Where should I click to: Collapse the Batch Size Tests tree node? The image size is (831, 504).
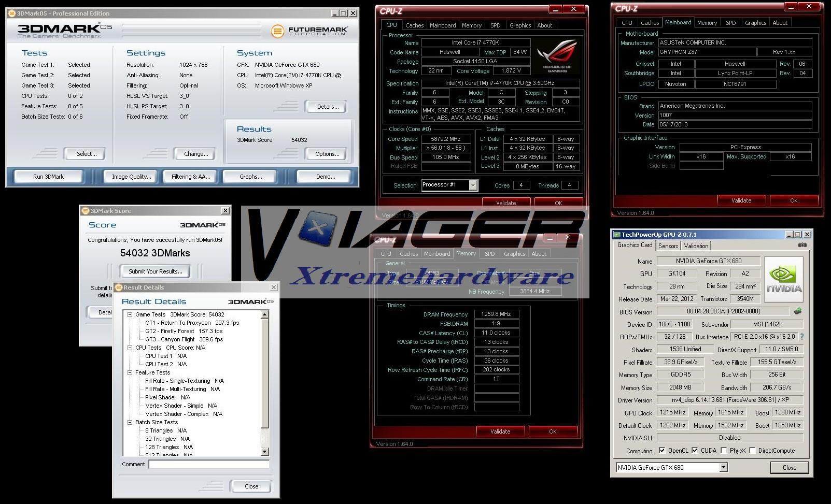coord(130,422)
